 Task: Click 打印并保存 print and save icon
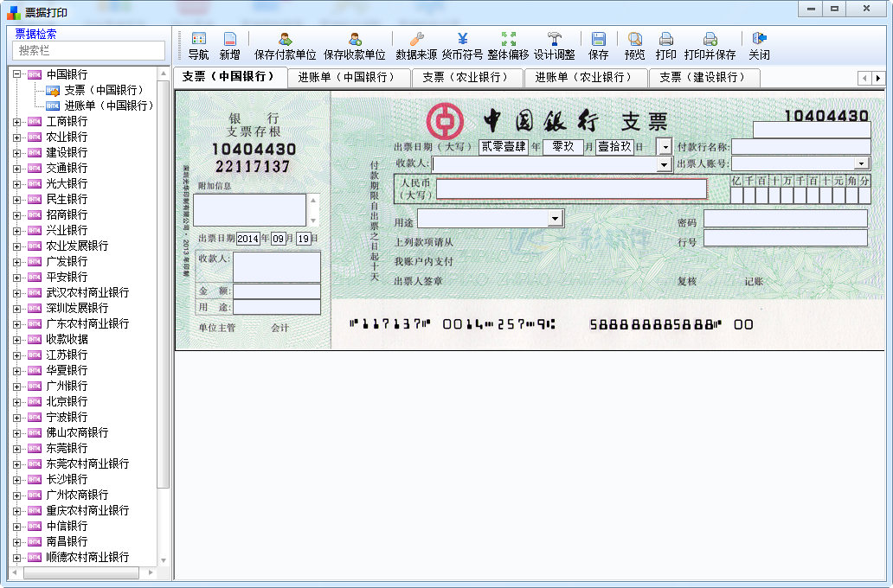click(710, 46)
